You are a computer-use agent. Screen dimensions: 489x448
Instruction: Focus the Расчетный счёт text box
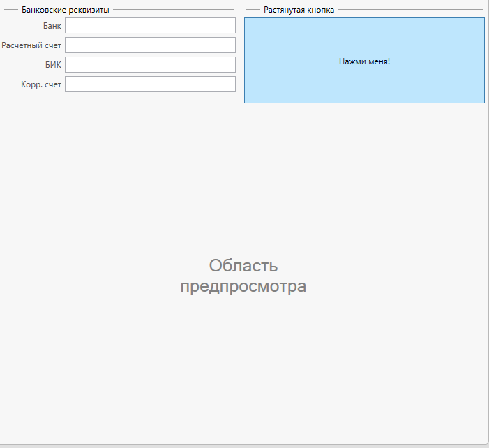pyautogui.click(x=150, y=45)
